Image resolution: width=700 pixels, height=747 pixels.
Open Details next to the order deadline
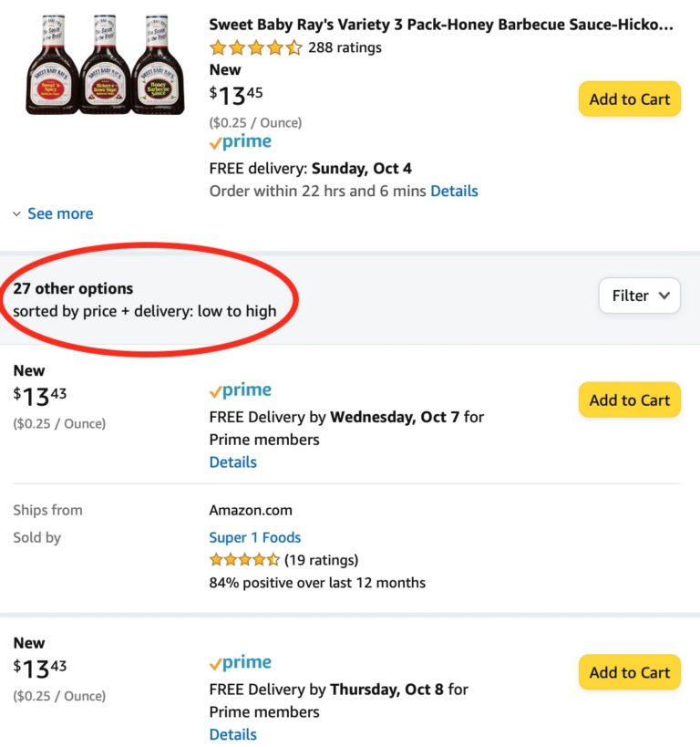pos(455,191)
